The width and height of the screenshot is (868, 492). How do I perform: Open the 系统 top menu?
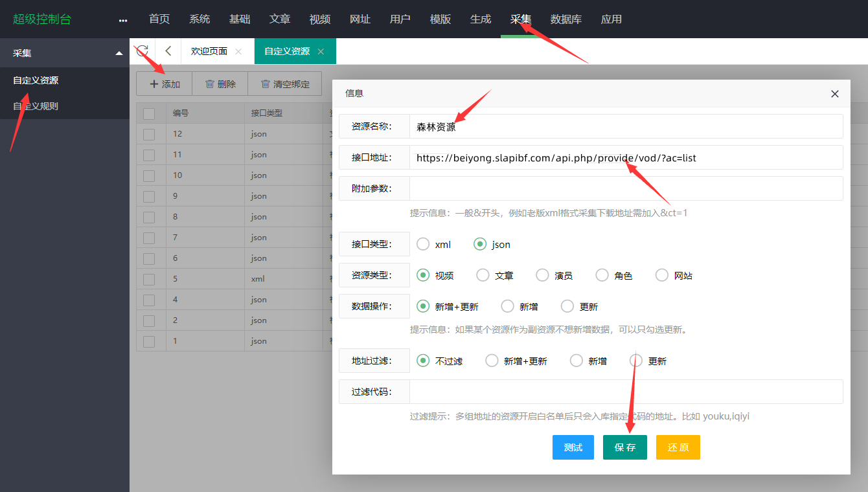tap(200, 19)
